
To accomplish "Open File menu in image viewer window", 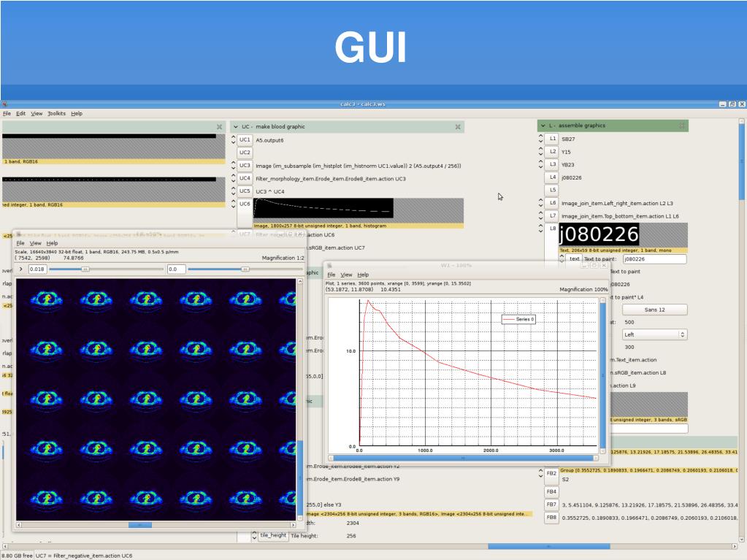I will tap(20, 243).
